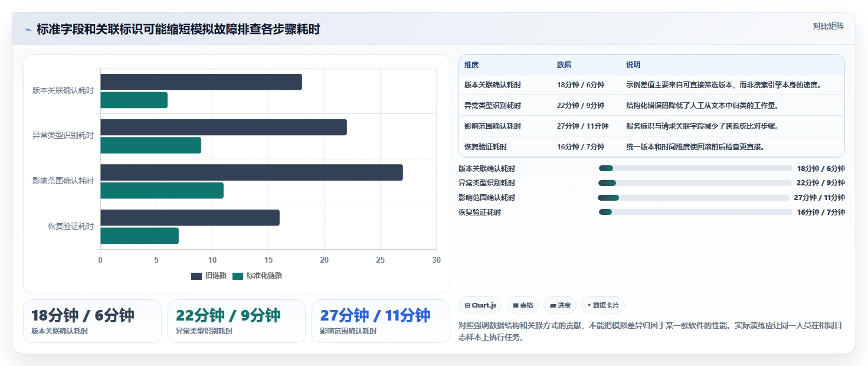Click the x-axis tick label 30
Image resolution: width=868 pixels, height=366 pixels.
tap(436, 260)
